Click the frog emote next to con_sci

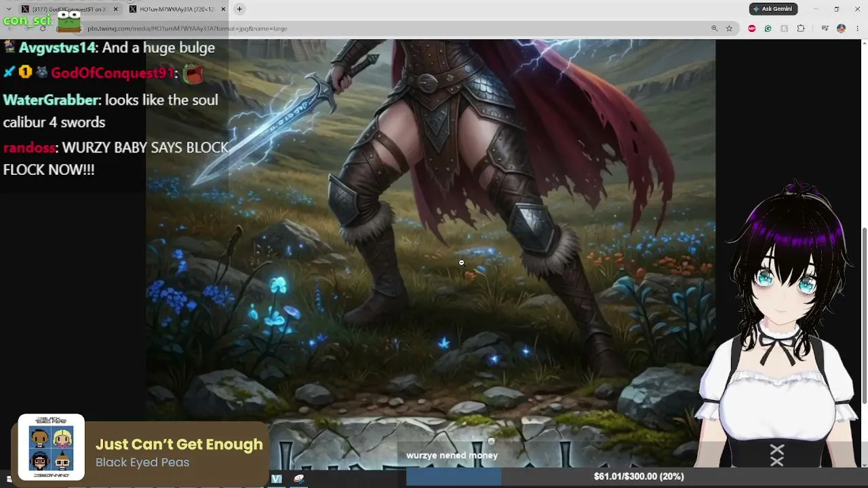click(x=68, y=22)
